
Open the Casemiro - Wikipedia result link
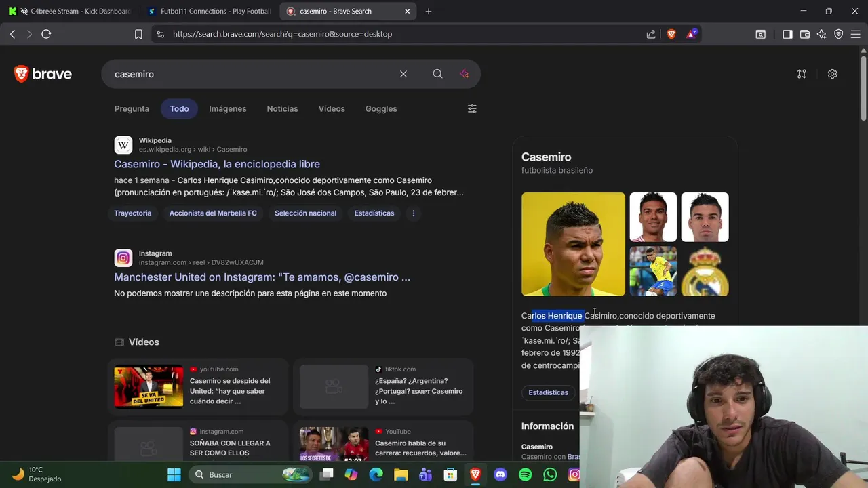tap(217, 164)
